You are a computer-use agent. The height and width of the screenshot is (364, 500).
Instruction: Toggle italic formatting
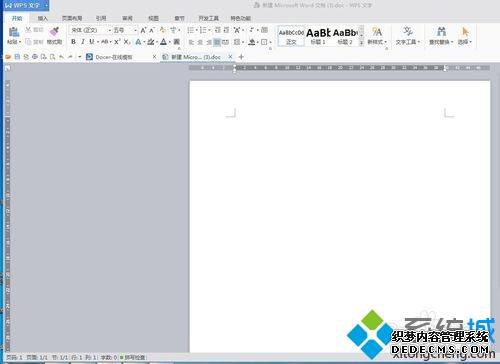click(x=82, y=42)
